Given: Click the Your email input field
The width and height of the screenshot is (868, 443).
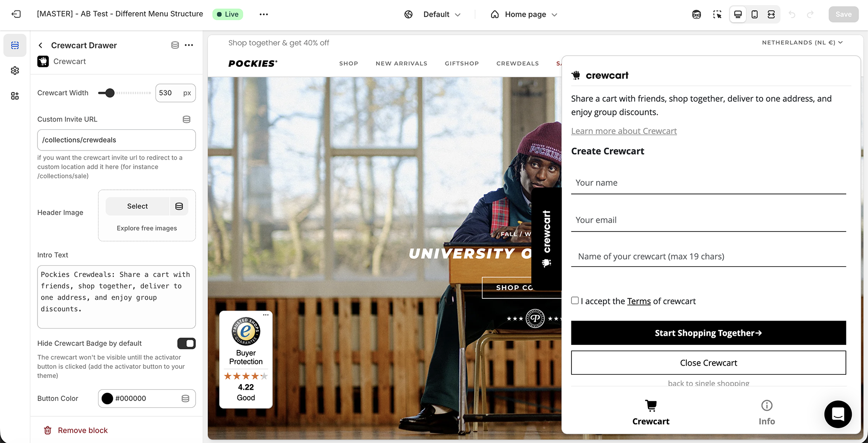Looking at the screenshot, I should click(x=708, y=220).
